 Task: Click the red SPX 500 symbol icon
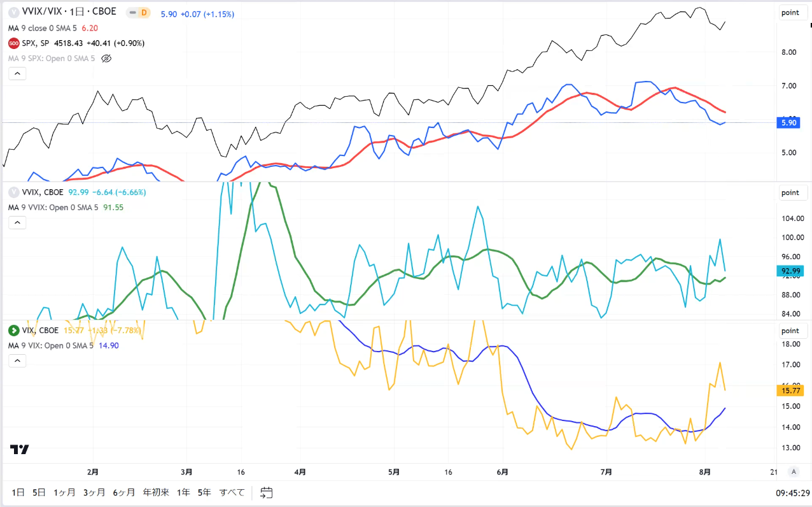[x=13, y=43]
